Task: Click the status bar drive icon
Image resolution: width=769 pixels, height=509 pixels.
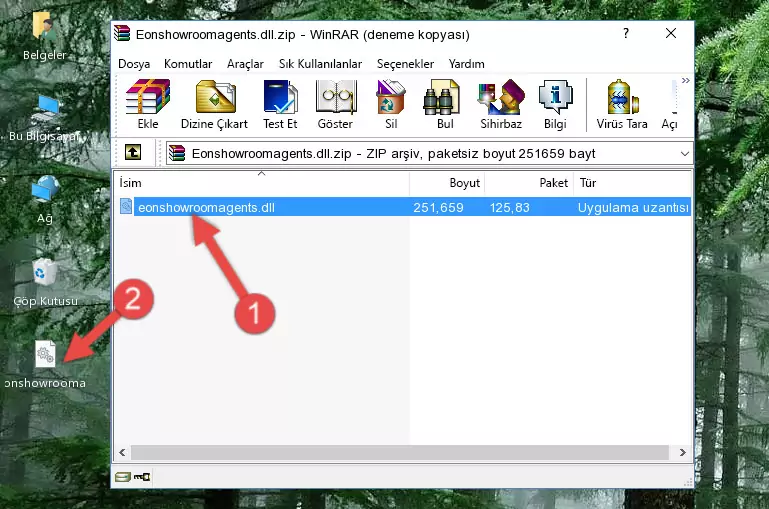Action: [x=123, y=477]
